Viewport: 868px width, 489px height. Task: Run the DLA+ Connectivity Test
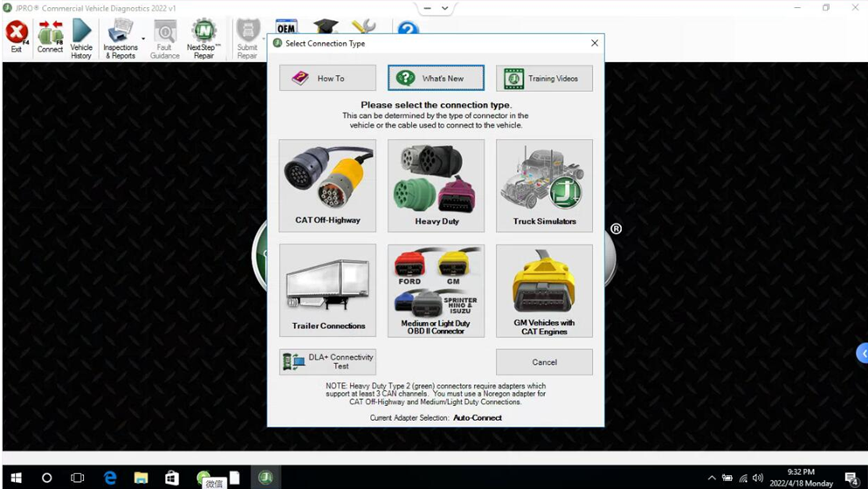(327, 362)
